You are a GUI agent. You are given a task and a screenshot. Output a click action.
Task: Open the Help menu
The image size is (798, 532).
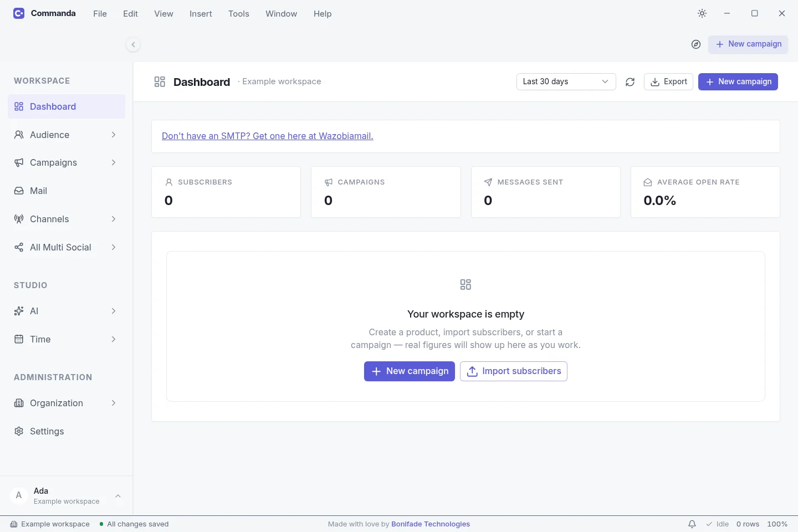(x=323, y=14)
